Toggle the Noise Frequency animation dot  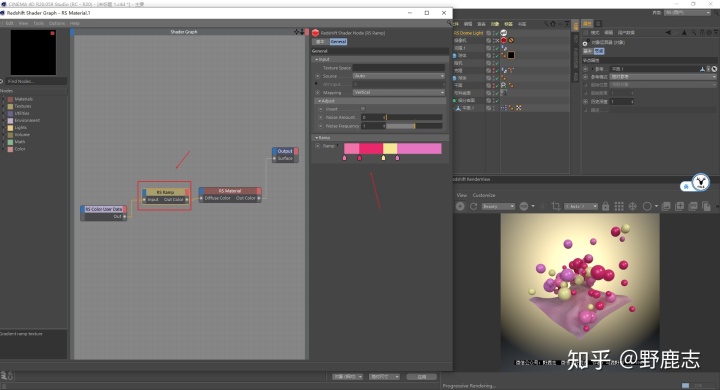click(321, 125)
